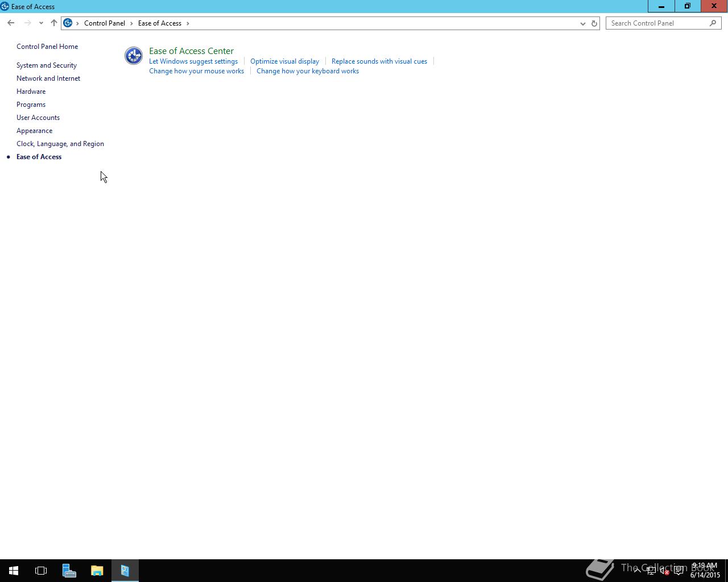This screenshot has width=728, height=582.
Task: Open Programs category
Action: 31,105
